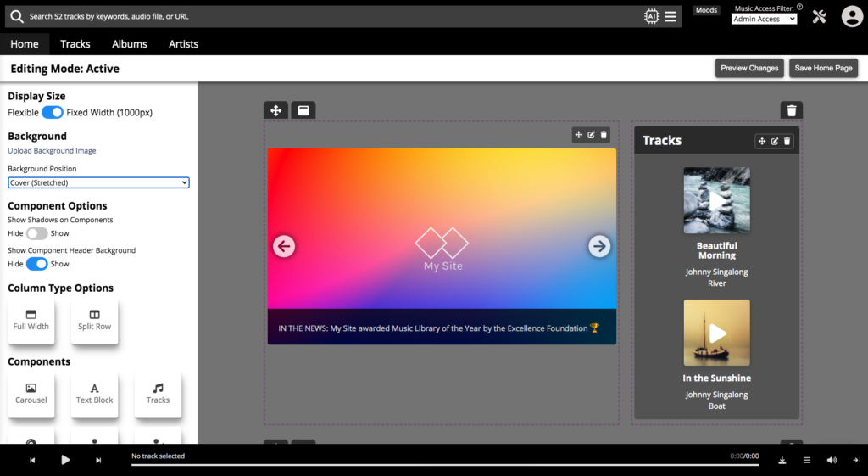Skip to previous track in player
This screenshot has width=868, height=476.
pyautogui.click(x=33, y=460)
